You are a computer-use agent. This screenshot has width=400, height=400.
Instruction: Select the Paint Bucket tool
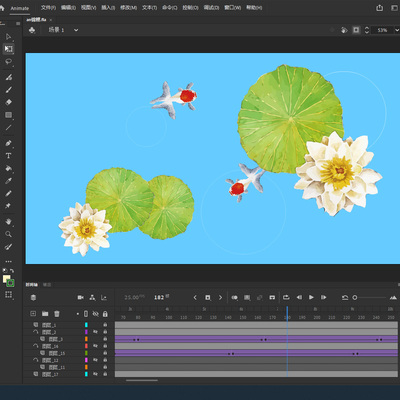pos(9,168)
